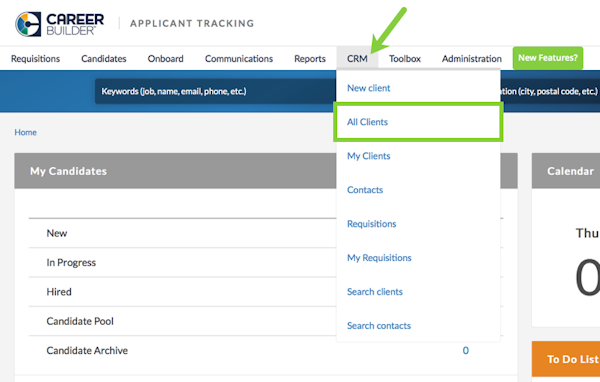The height and width of the screenshot is (382, 600).
Task: Open the Reports navigation menu
Action: pyautogui.click(x=310, y=59)
